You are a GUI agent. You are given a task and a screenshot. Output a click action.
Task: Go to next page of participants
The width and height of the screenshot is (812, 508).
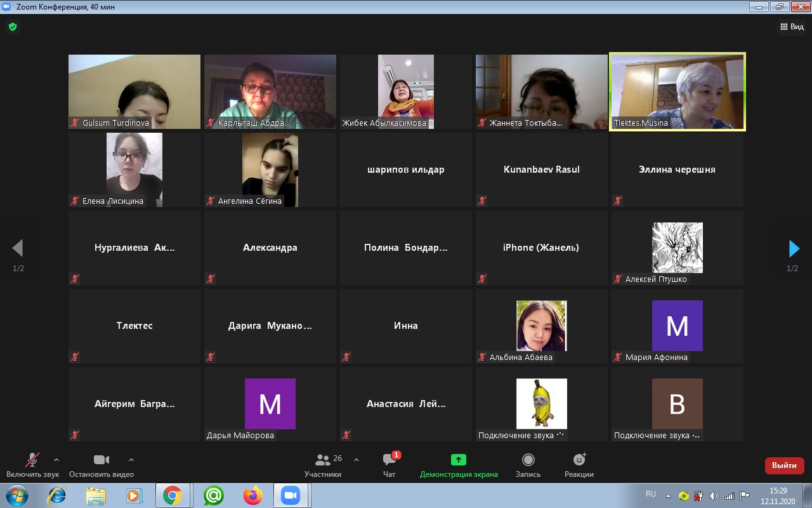(794, 248)
